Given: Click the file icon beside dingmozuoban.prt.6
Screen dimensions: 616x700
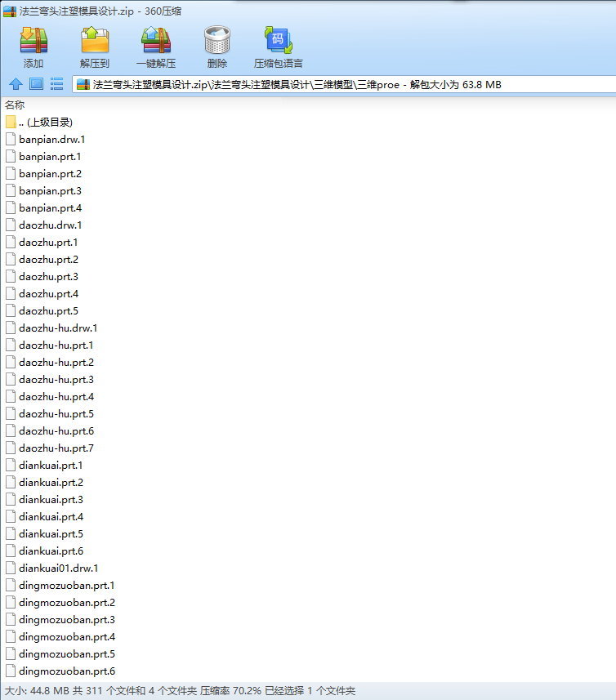Looking at the screenshot, I should pos(11,671).
